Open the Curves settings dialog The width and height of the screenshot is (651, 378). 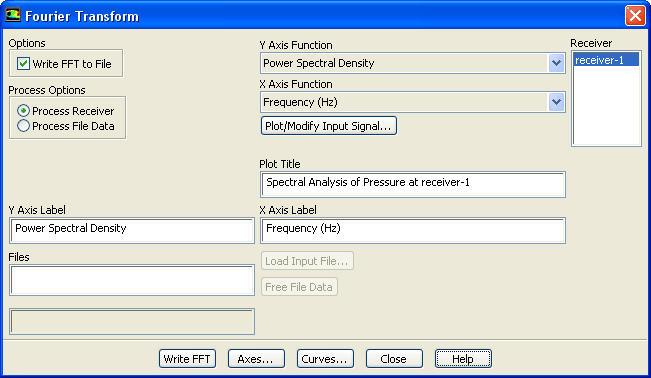[x=325, y=358]
